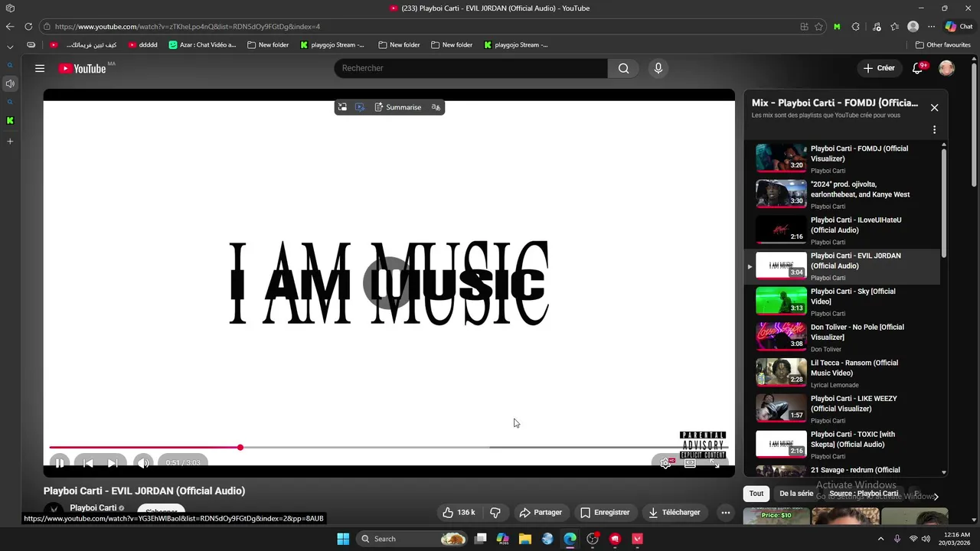Enter fullscreen on the video player
Image resolution: width=980 pixels, height=551 pixels.
pyautogui.click(x=714, y=463)
